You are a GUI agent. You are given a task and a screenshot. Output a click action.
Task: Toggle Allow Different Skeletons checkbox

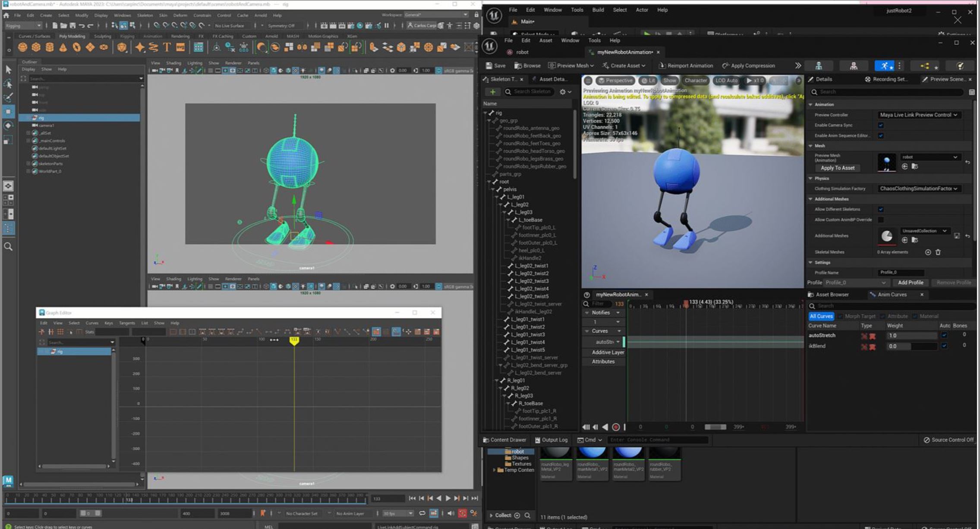tap(881, 209)
